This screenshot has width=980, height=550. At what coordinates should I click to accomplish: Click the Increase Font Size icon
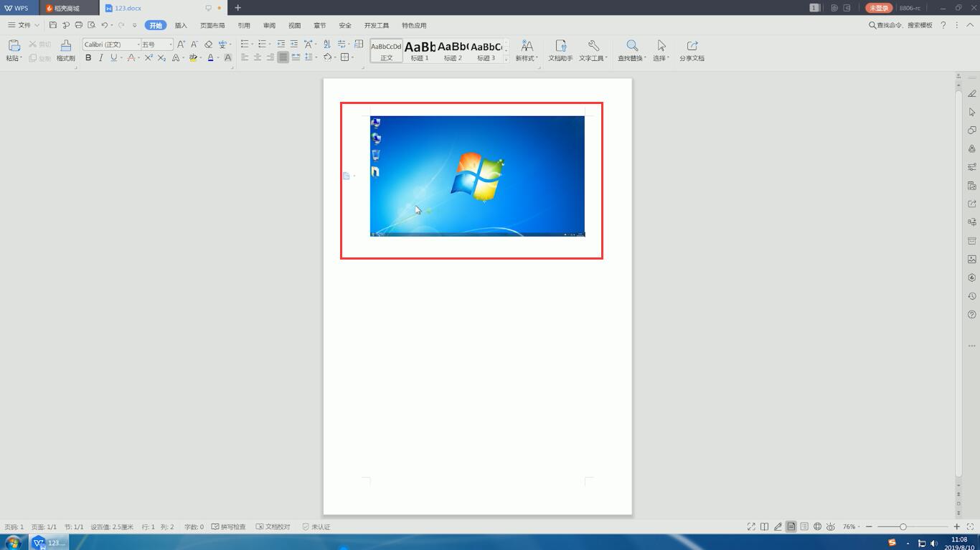[x=181, y=44]
